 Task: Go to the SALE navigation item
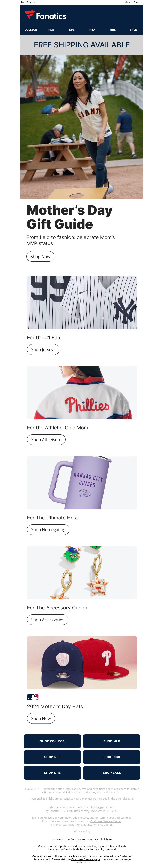133,30
